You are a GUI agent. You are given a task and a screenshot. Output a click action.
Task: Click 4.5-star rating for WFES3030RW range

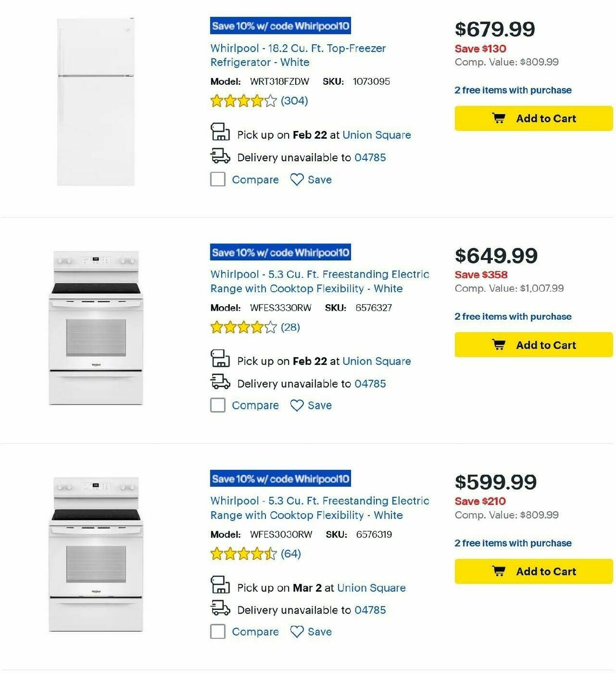point(241,554)
